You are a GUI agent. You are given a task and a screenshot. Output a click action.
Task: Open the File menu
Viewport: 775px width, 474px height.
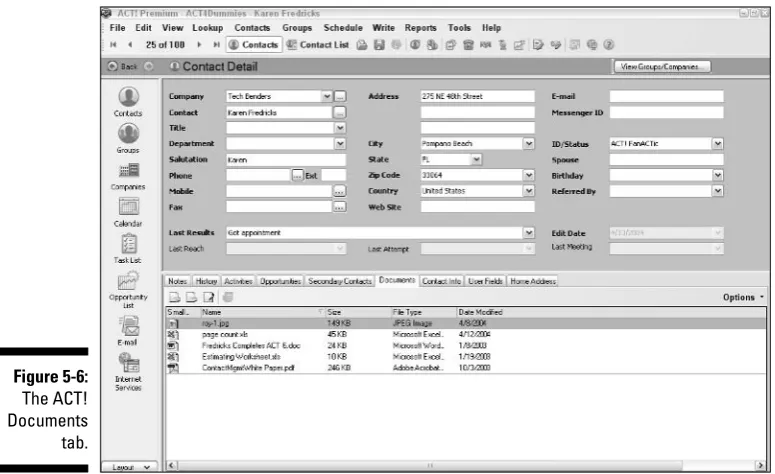pos(117,28)
